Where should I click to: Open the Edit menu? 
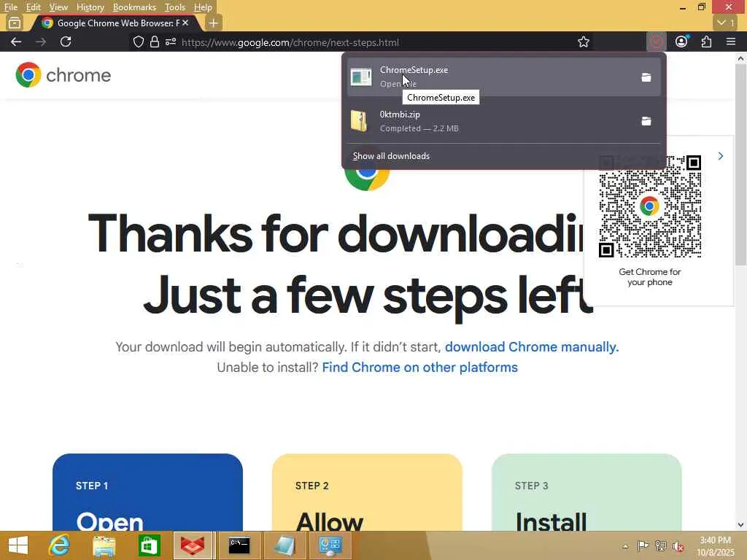33,7
